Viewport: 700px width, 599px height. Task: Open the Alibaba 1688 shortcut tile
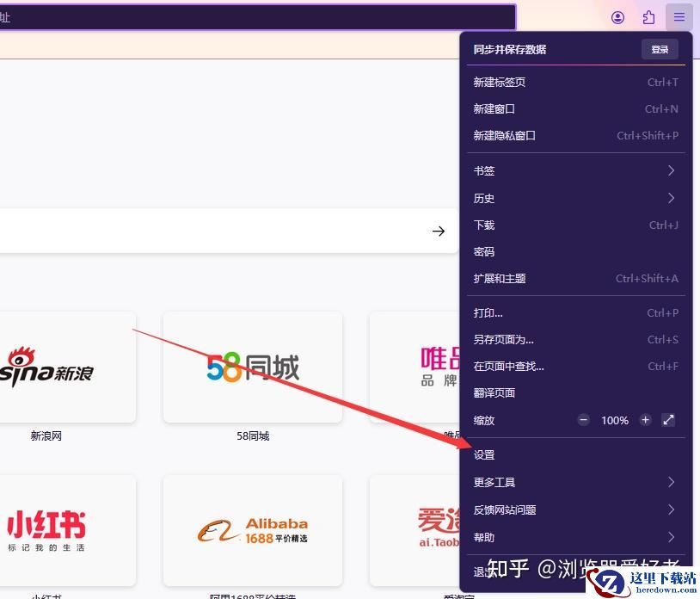(253, 531)
